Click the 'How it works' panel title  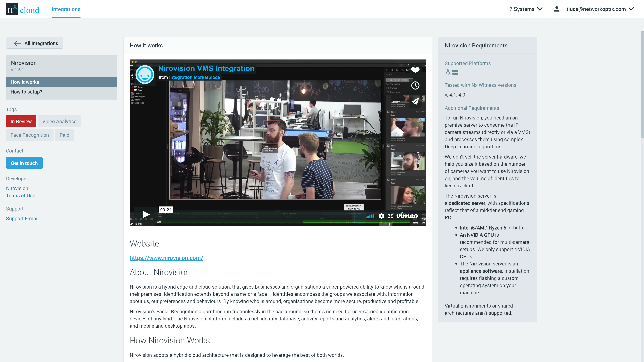[146, 45]
